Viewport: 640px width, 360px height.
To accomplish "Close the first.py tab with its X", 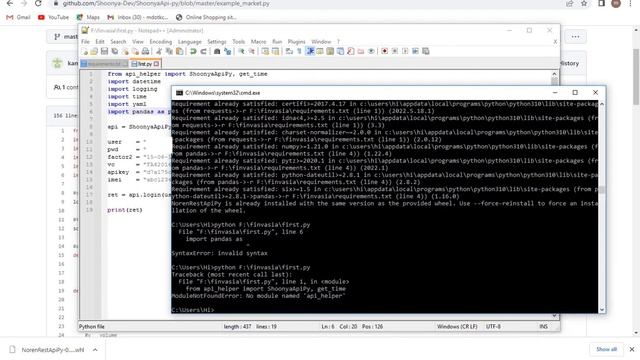I will pos(156,64).
